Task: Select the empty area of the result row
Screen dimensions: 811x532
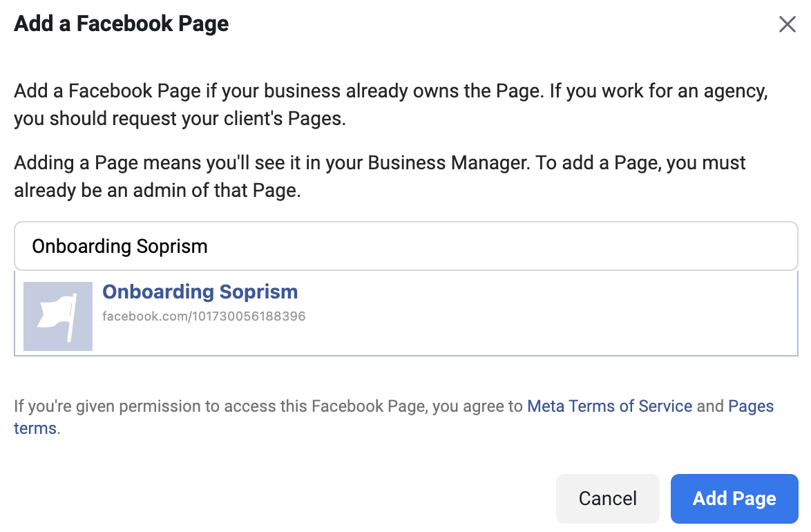Action: (548, 314)
